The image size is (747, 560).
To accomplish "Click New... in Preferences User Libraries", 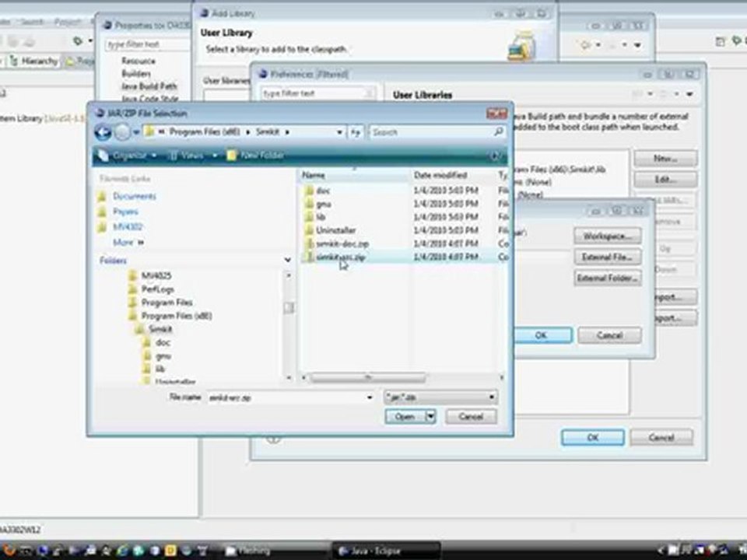I will click(x=665, y=159).
